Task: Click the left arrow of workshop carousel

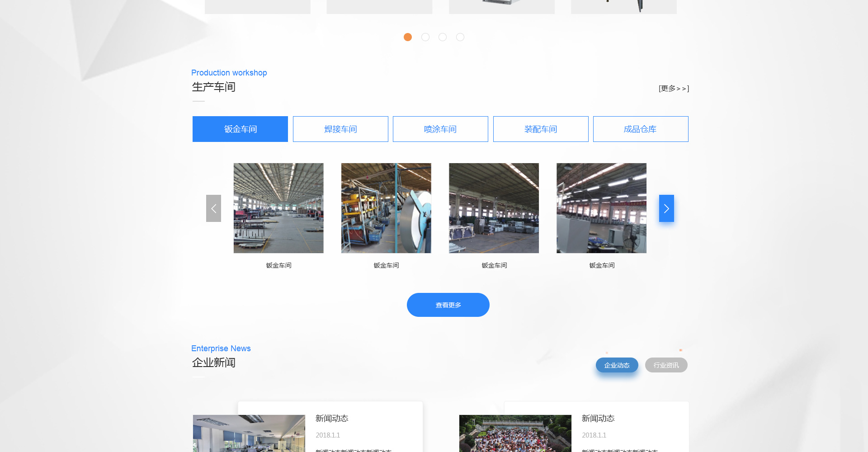Action: click(x=213, y=208)
